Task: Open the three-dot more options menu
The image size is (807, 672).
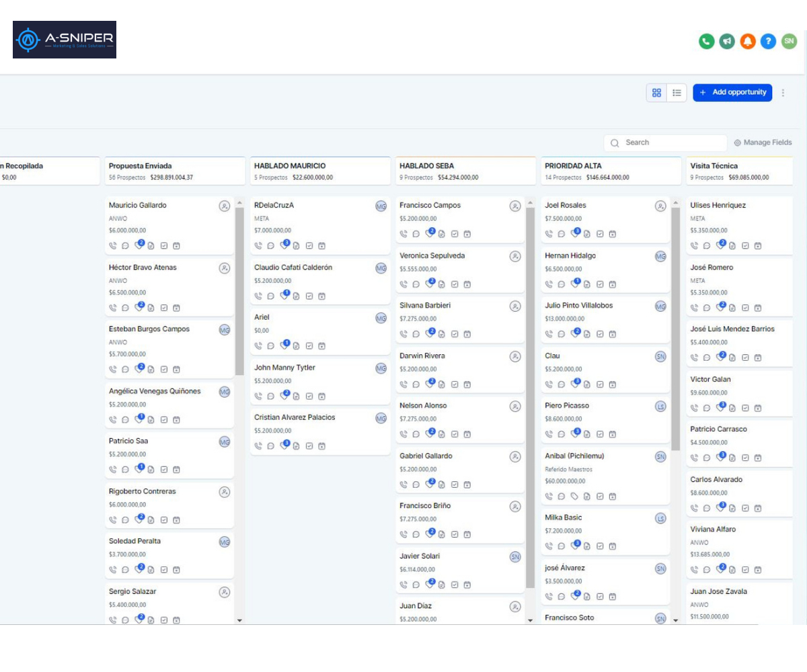Action: [x=783, y=93]
